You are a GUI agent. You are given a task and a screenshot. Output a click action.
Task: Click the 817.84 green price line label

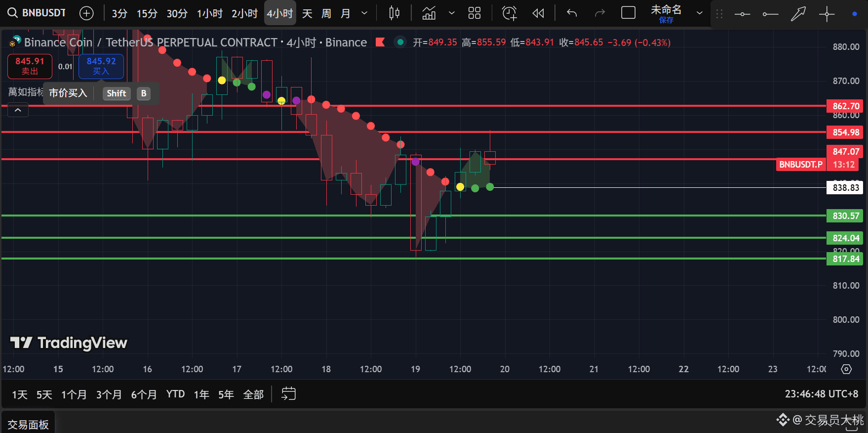(845, 259)
